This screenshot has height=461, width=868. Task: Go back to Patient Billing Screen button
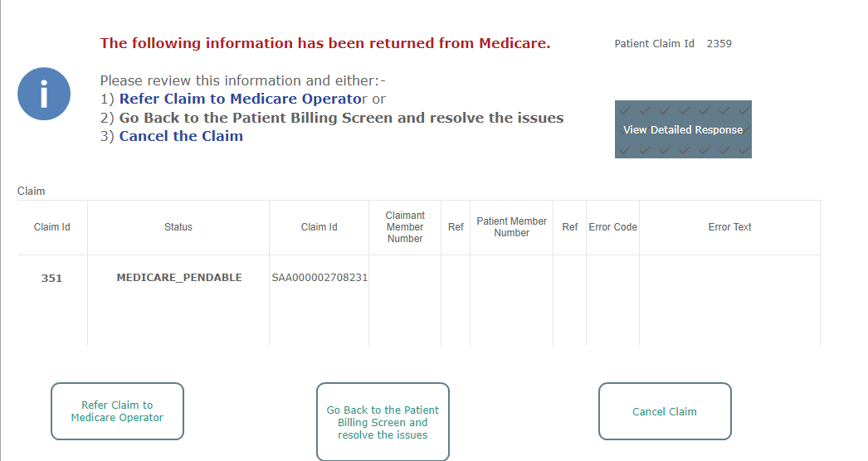(x=383, y=422)
